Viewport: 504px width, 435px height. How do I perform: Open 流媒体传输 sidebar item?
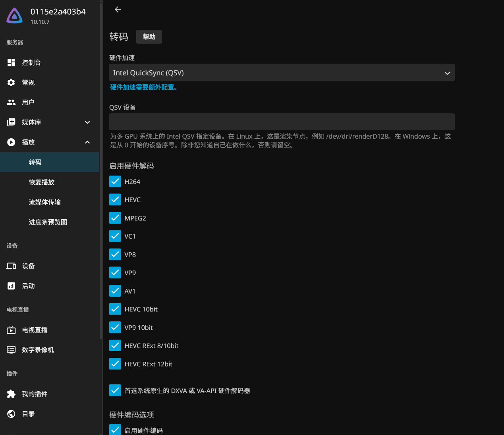(45, 202)
